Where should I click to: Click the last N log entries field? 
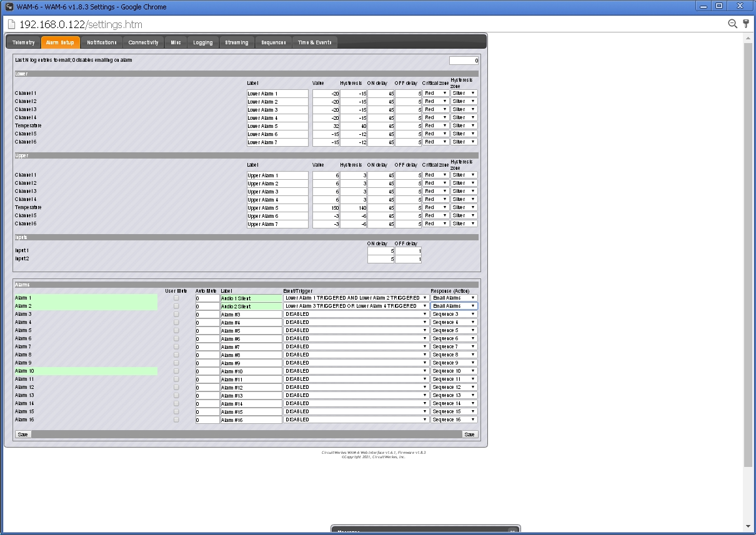(x=464, y=60)
